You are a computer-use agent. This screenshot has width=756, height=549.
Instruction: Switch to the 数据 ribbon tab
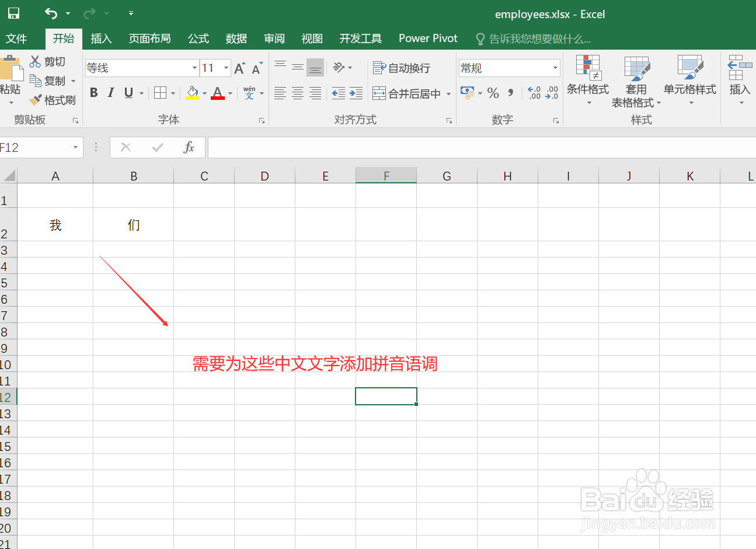236,39
